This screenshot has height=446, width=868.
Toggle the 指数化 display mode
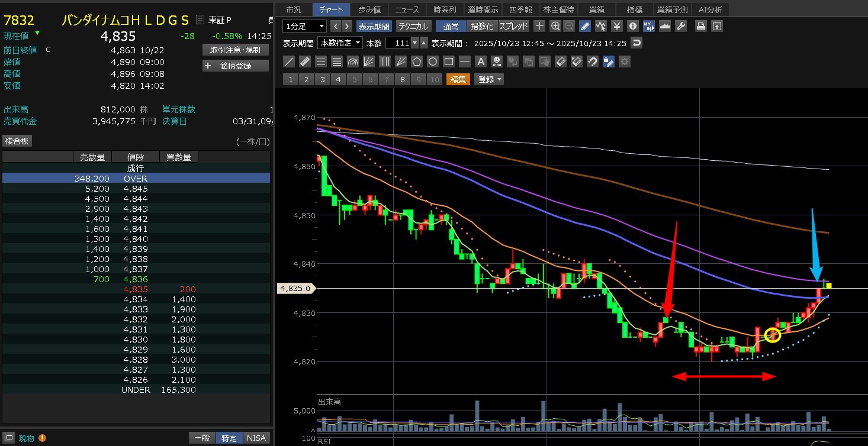[483, 26]
